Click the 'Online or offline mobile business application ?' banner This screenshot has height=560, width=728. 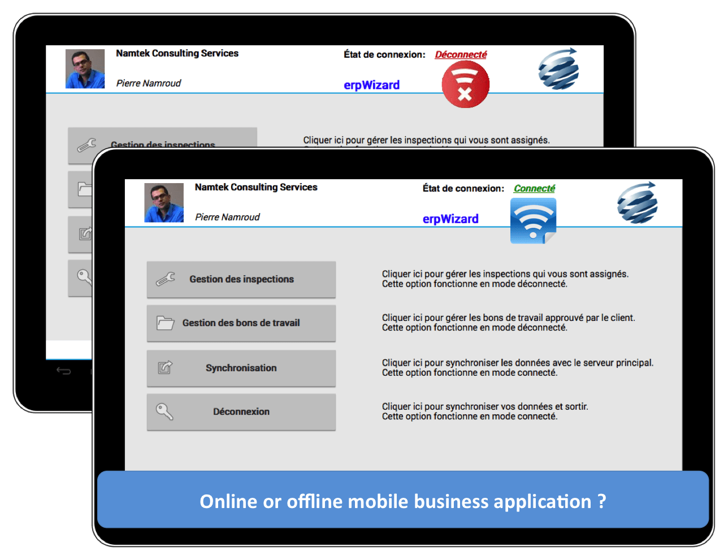tap(403, 501)
